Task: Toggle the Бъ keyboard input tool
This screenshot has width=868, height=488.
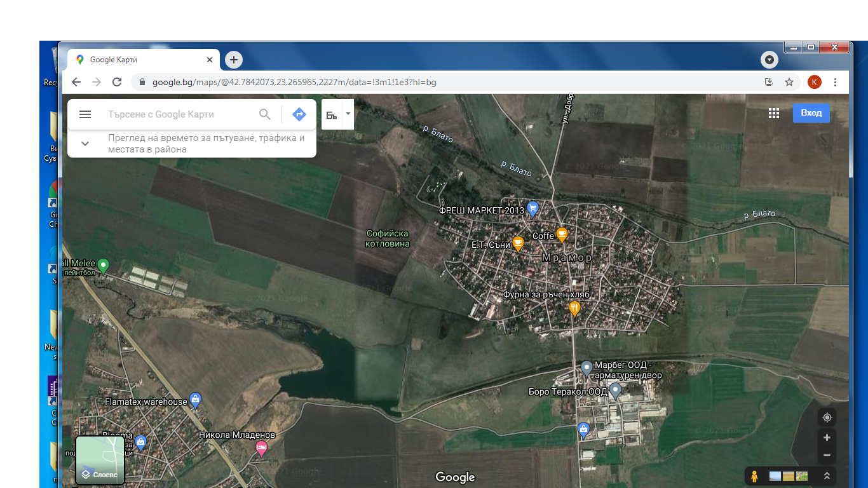Action: (332, 114)
